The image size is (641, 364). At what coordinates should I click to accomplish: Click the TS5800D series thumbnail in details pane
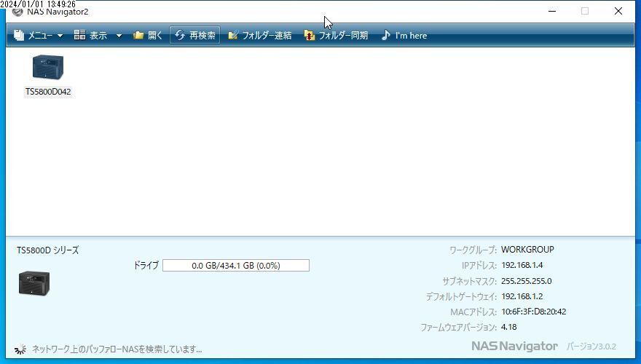34,283
